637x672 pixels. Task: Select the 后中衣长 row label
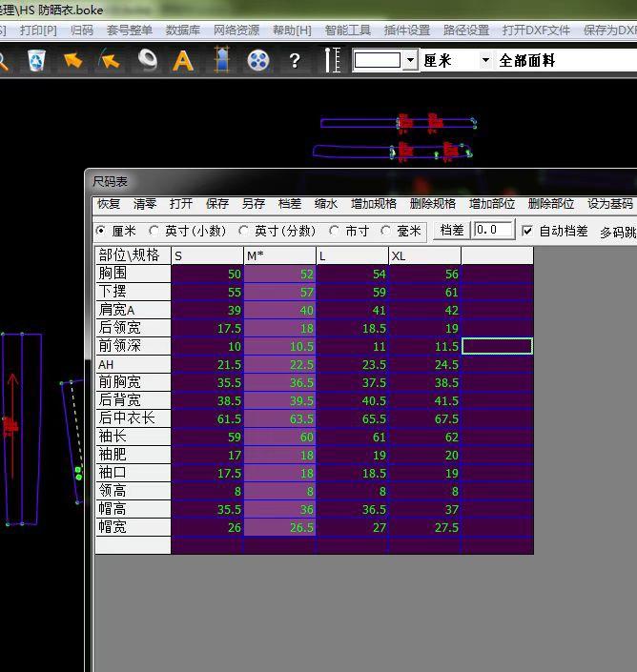point(133,418)
